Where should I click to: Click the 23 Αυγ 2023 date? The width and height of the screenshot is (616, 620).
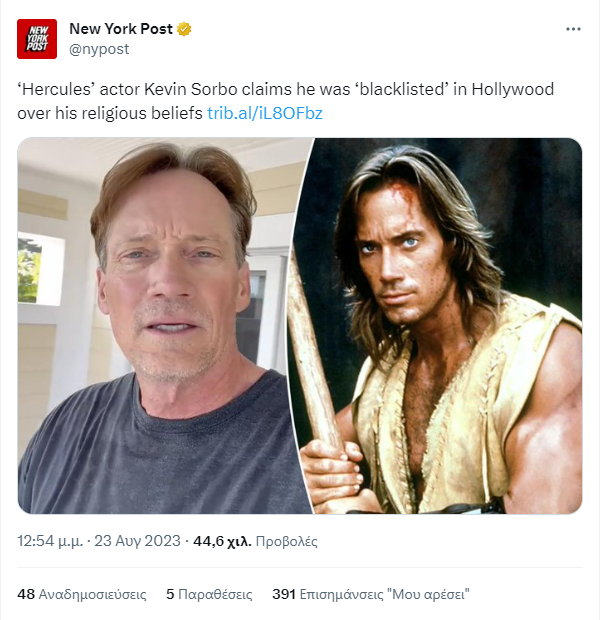point(137,541)
